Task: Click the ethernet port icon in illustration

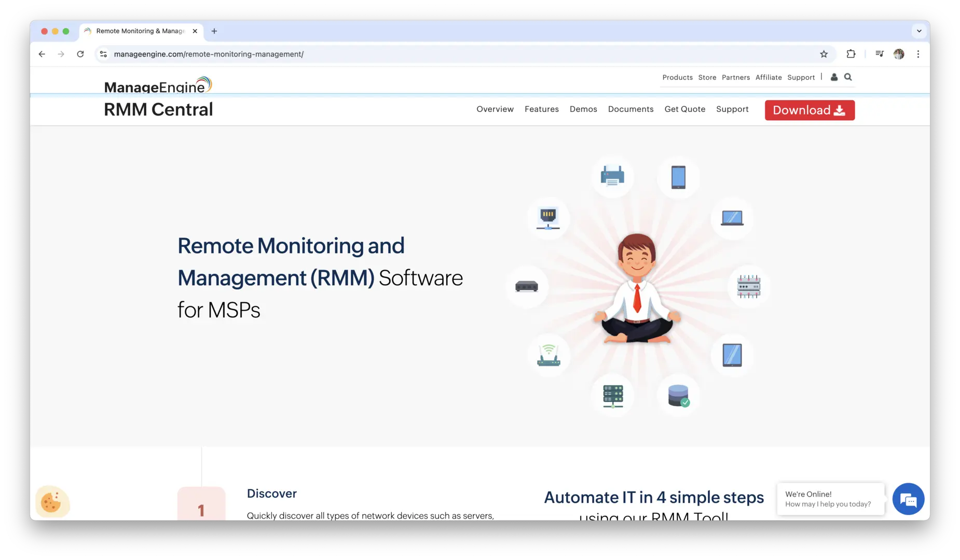Action: (548, 218)
